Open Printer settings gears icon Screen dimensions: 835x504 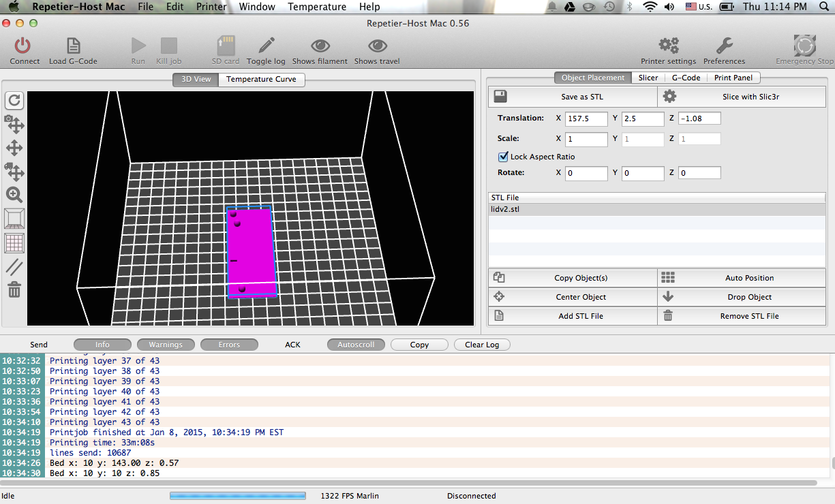(x=668, y=46)
